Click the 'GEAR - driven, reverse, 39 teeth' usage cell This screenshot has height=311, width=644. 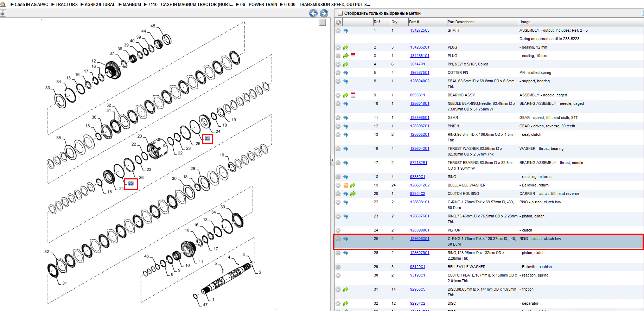(547, 126)
